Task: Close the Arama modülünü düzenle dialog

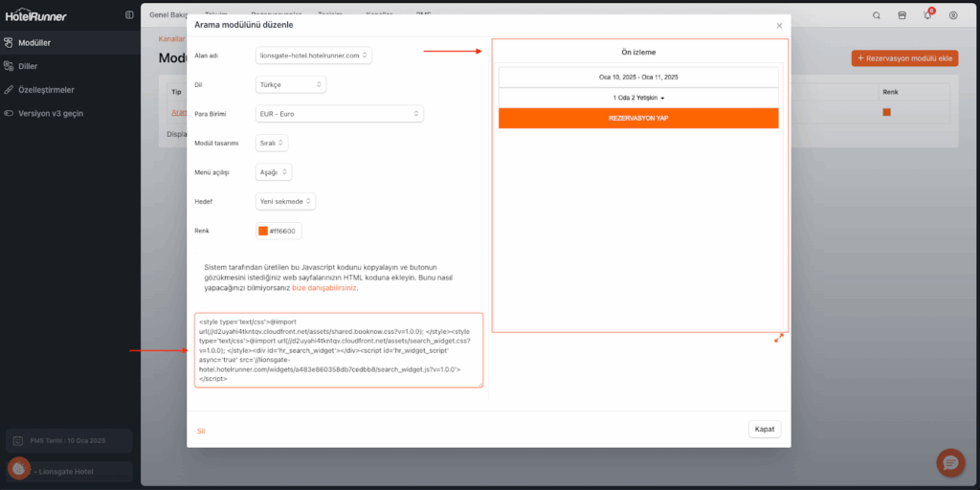Action: pyautogui.click(x=779, y=26)
